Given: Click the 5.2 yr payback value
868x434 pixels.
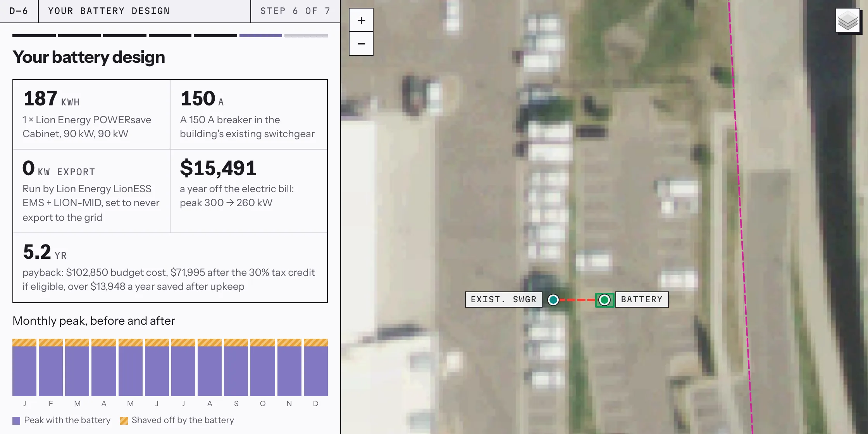Looking at the screenshot, I should (45, 252).
